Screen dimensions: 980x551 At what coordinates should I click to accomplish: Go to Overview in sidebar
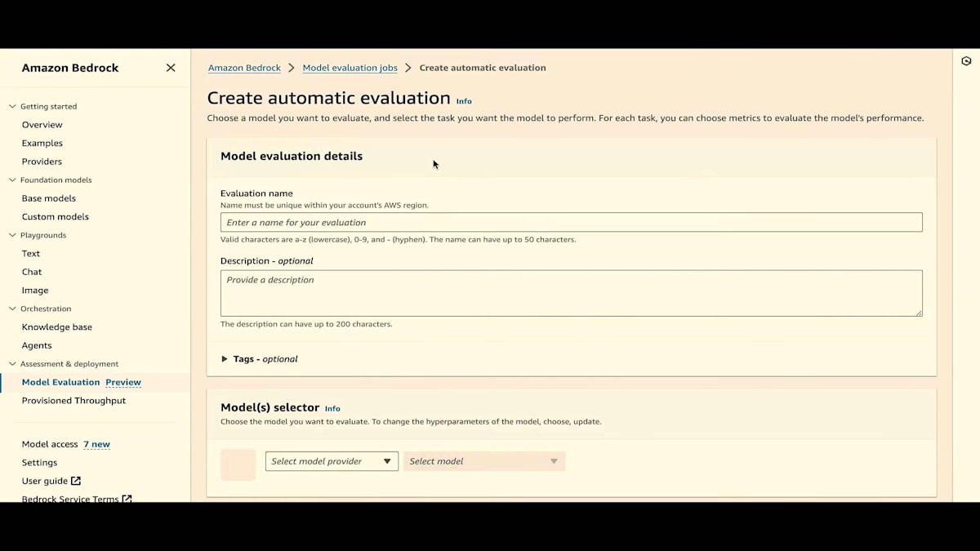coord(42,125)
